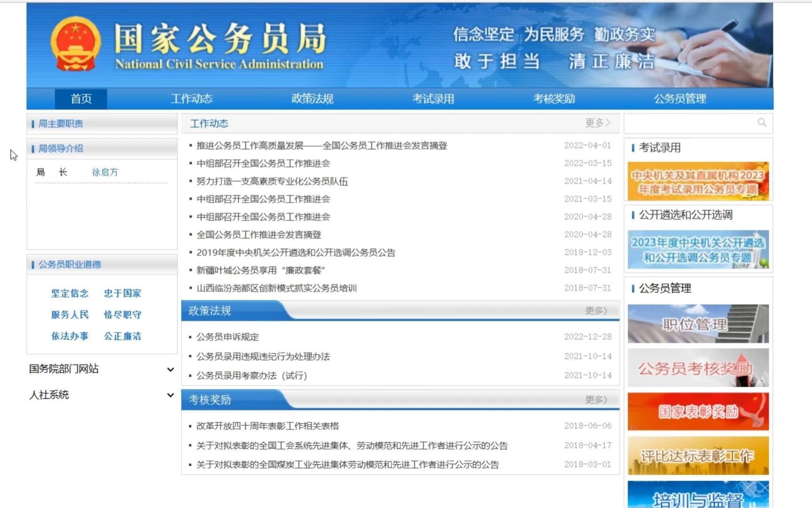Open the 2019年度中央机关公开遴选 announcement
The image size is (812, 508).
[296, 253]
